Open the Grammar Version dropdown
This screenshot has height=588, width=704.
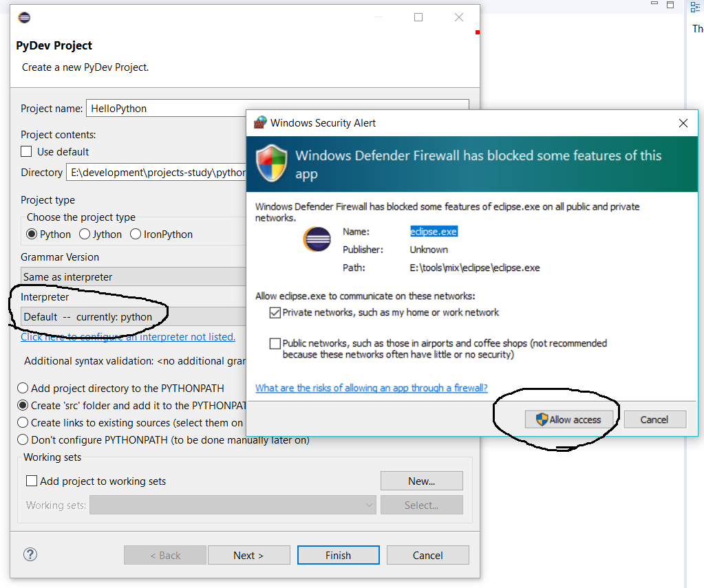coord(134,276)
